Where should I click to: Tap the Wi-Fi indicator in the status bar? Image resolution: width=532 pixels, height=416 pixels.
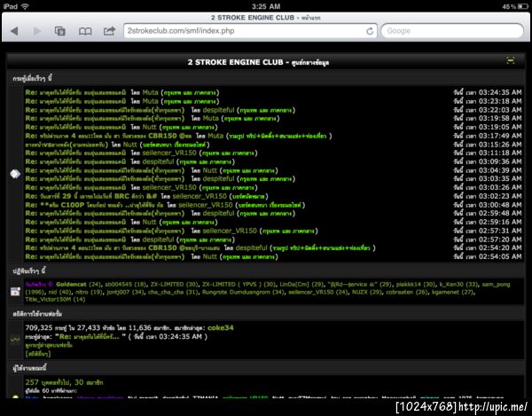point(25,6)
